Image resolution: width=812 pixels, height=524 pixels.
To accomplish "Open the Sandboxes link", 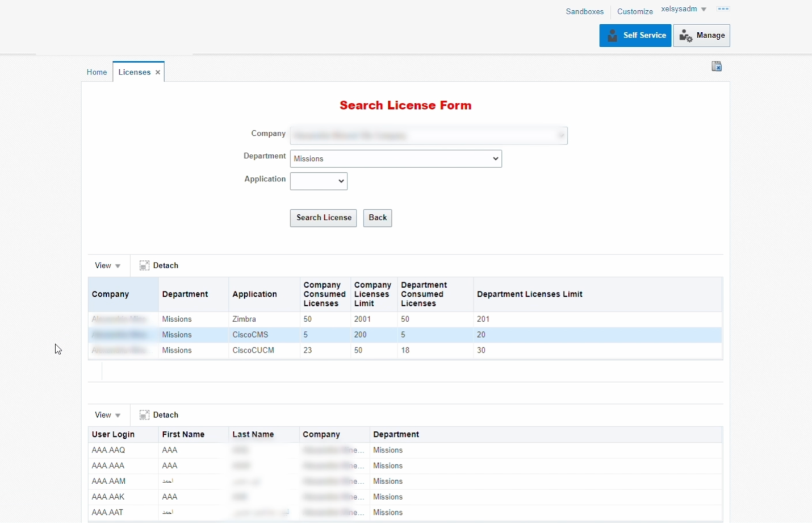I will tap(584, 11).
